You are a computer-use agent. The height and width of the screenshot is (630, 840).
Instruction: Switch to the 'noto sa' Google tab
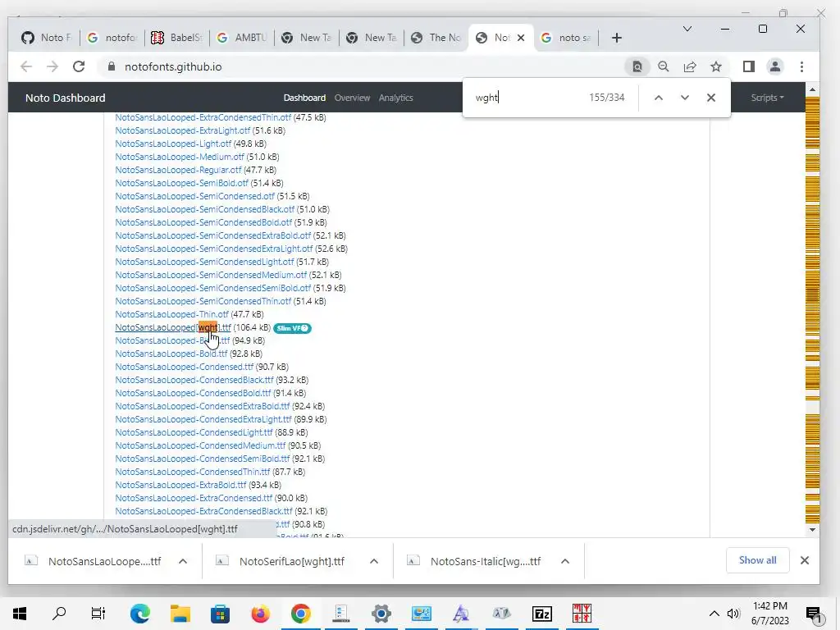coord(566,38)
